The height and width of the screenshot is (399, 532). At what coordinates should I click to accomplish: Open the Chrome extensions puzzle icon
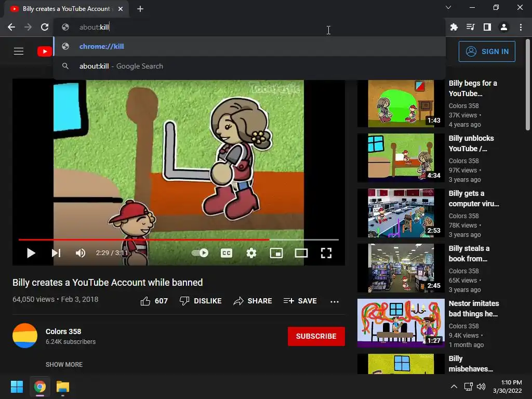tap(454, 27)
